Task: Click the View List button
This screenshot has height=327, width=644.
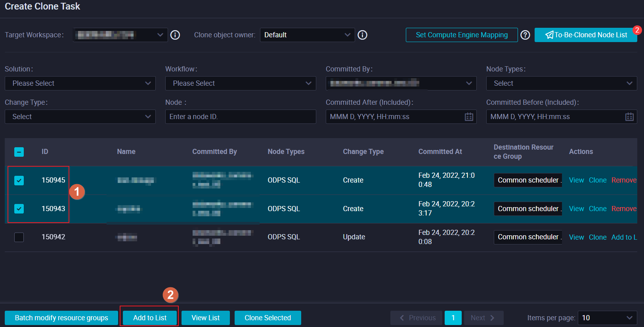Action: coord(206,318)
